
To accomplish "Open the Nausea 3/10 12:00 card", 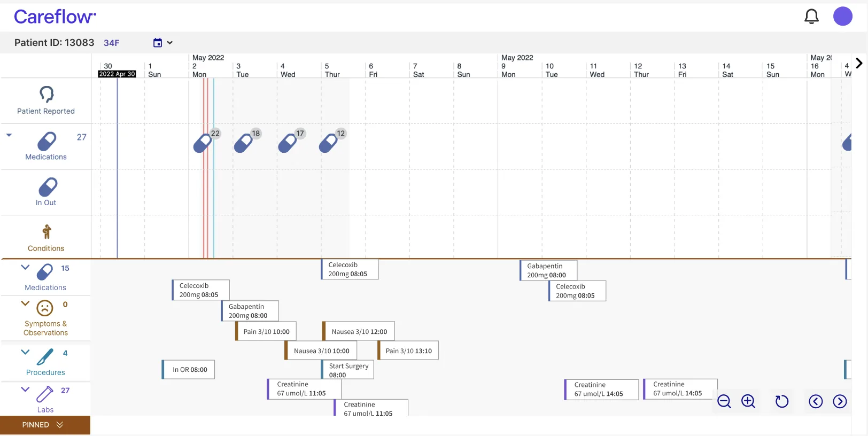I will pos(359,331).
